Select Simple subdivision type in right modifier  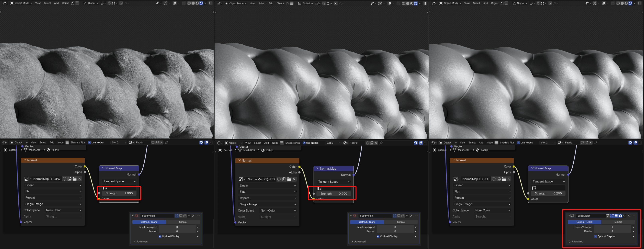tap(618, 222)
